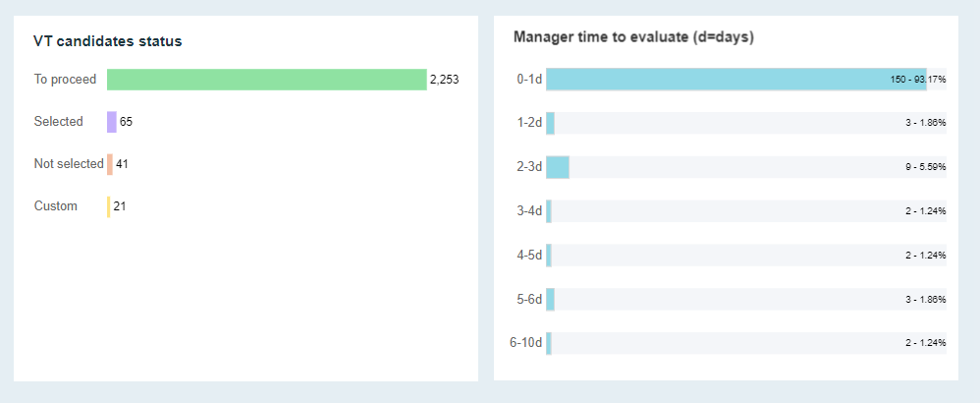Click the green To proceed bar

266,80
